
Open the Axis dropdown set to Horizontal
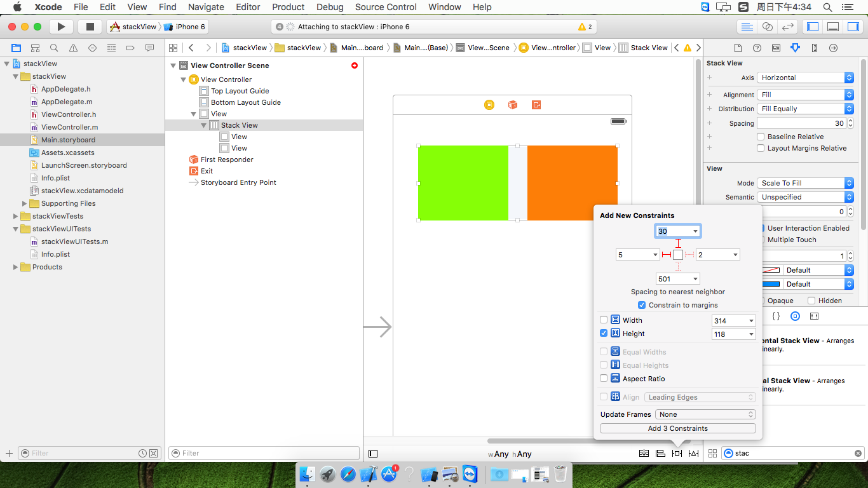(805, 78)
